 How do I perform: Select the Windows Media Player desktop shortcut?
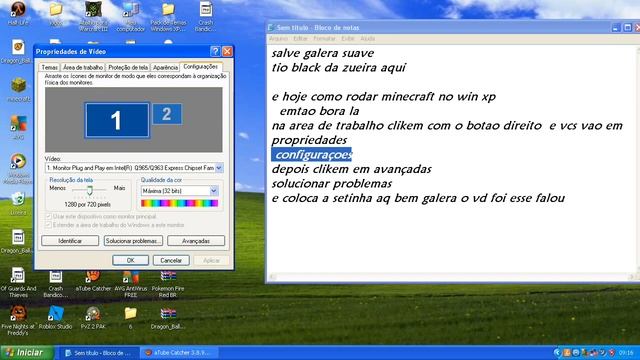[x=18, y=168]
